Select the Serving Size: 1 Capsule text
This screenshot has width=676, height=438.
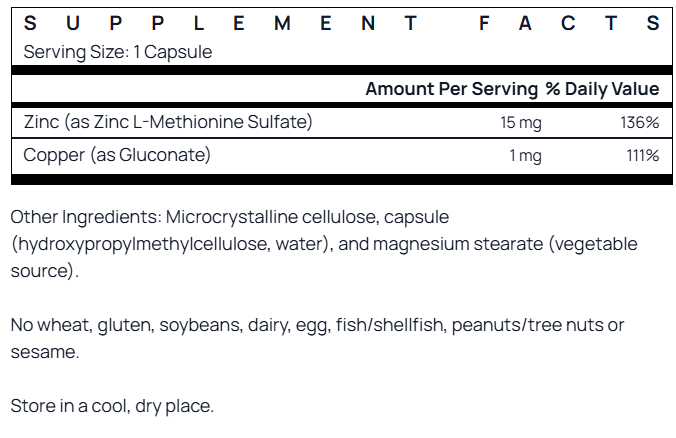[118, 52]
